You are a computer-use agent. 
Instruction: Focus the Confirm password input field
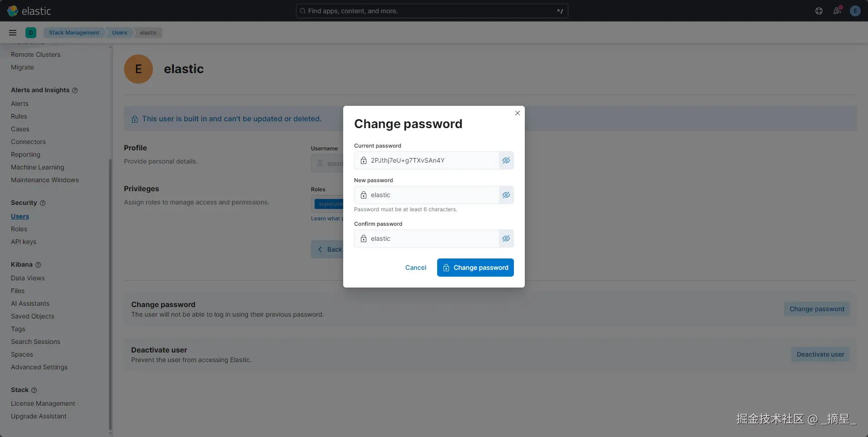(427, 238)
